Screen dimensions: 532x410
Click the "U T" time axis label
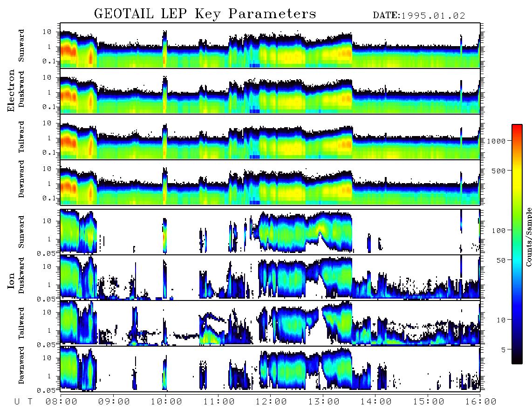[23, 402]
